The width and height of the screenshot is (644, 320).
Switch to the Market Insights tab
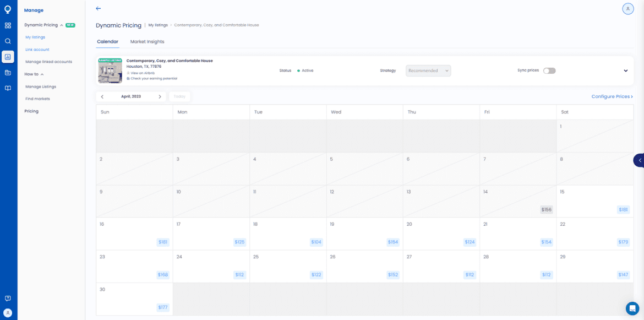[x=147, y=42]
